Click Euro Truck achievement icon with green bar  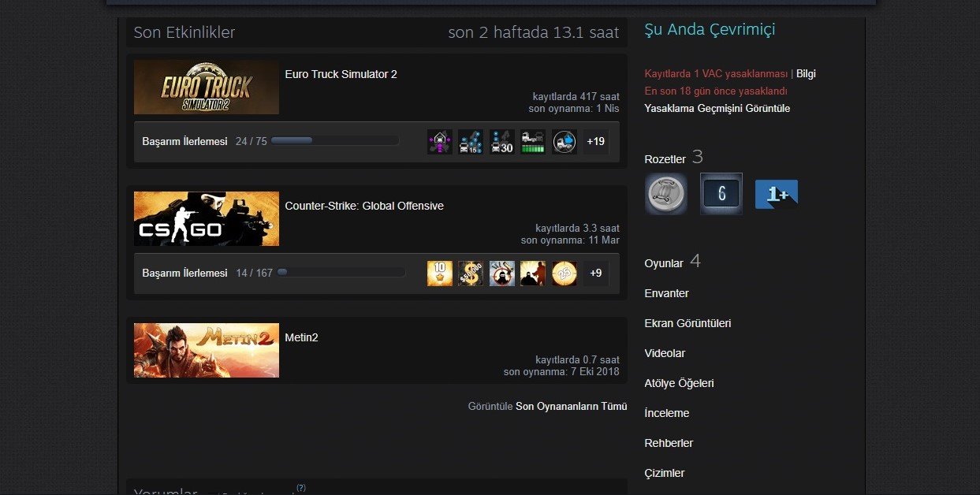(x=533, y=142)
